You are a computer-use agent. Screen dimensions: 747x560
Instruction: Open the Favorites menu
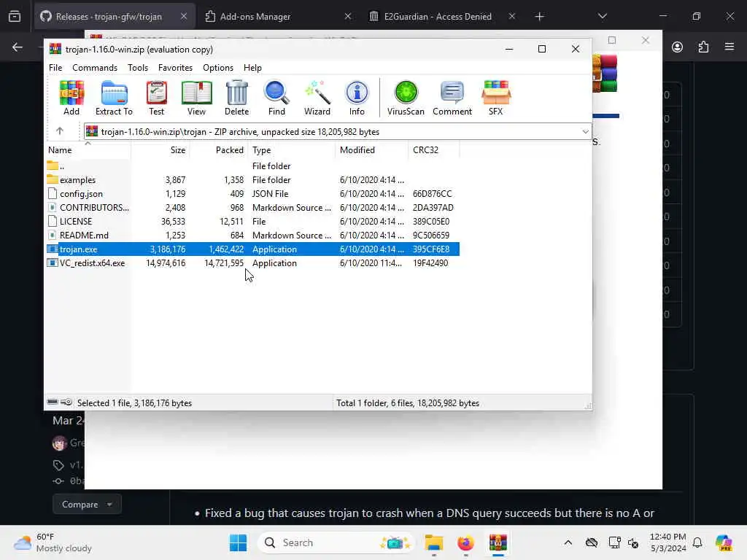(175, 68)
